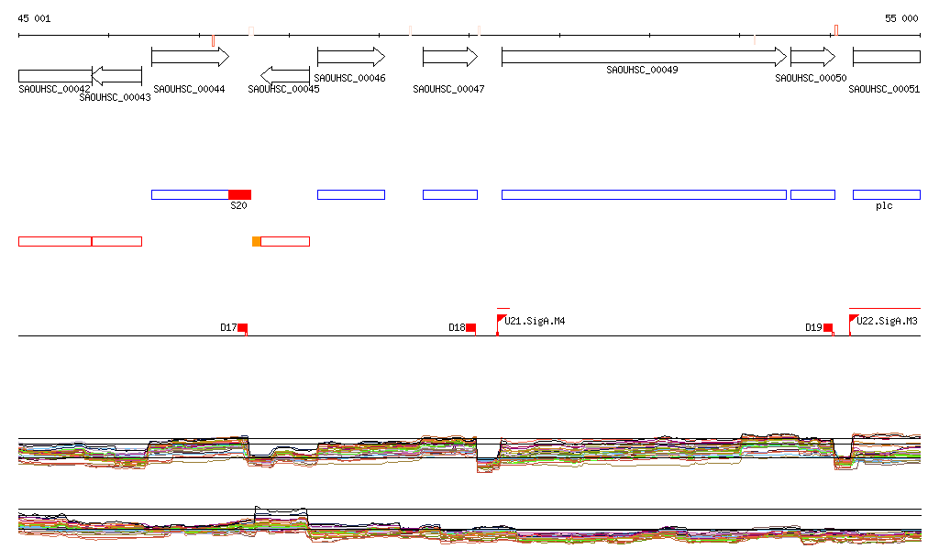Click the plc label text
The image size is (939, 560).
pos(884,206)
